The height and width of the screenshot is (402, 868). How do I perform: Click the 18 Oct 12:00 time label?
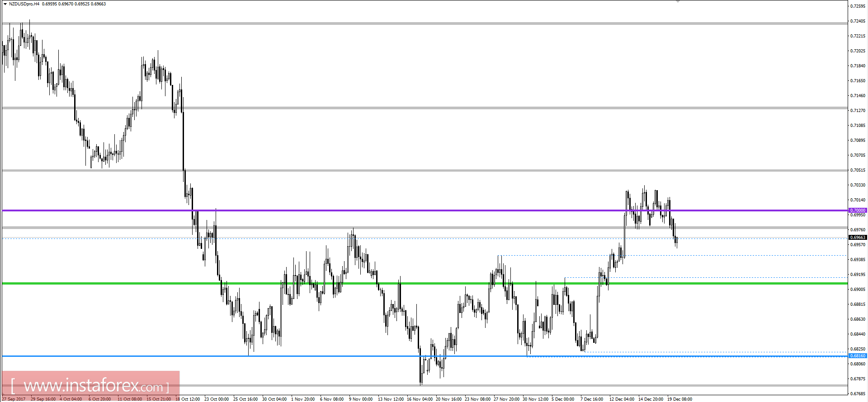[188, 399]
